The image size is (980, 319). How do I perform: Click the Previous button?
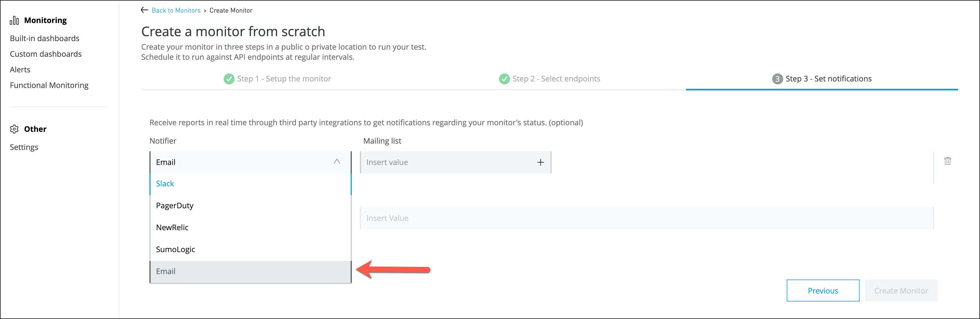tap(823, 291)
